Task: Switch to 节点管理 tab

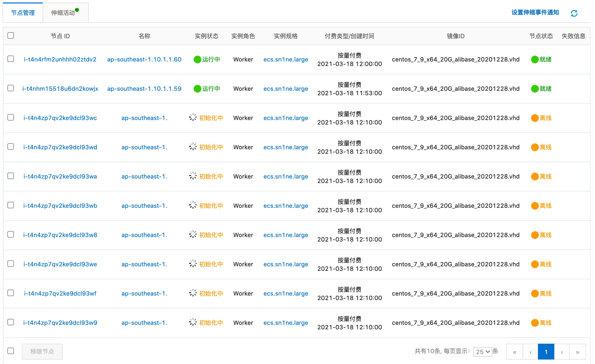Action: tap(23, 13)
